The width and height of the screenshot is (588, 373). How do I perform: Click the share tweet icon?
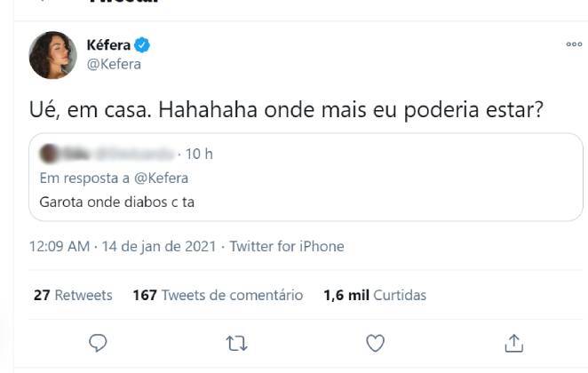coord(513,342)
